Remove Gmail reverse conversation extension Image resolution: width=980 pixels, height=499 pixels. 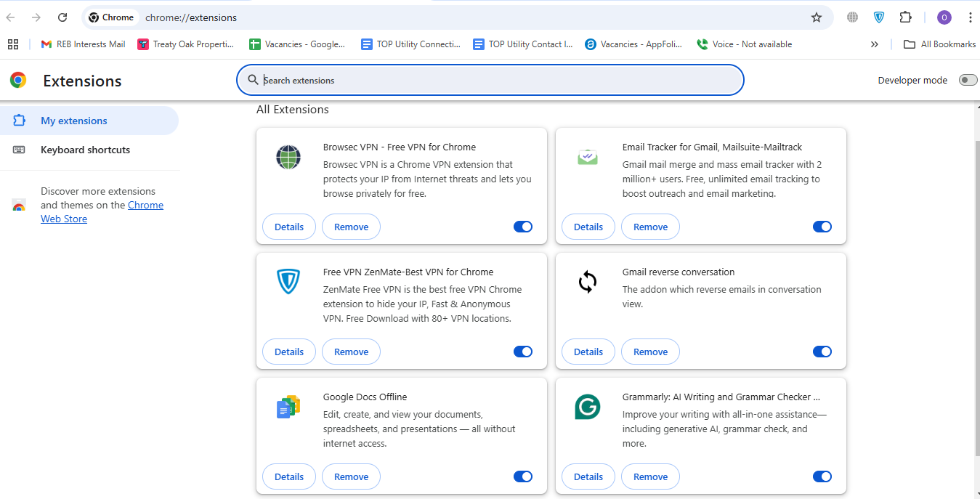(651, 352)
